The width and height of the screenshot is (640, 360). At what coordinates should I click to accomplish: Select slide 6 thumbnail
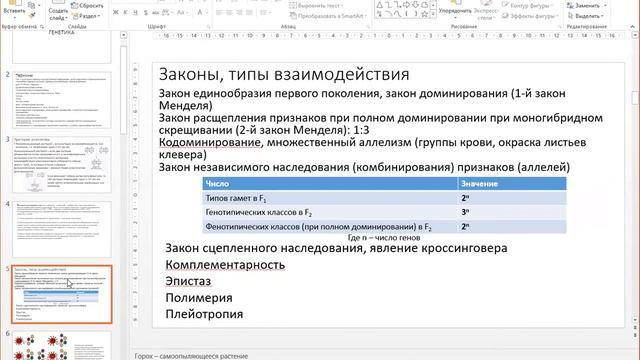click(x=61, y=345)
